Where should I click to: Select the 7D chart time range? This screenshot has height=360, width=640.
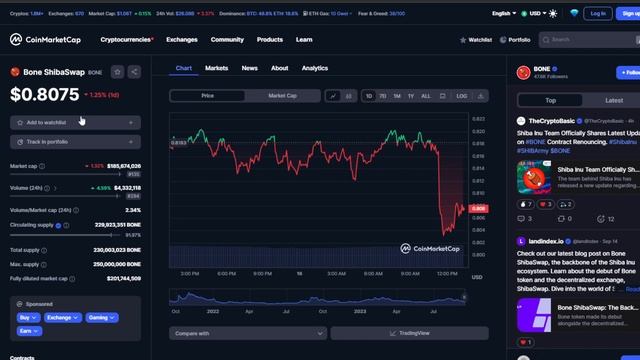point(382,96)
